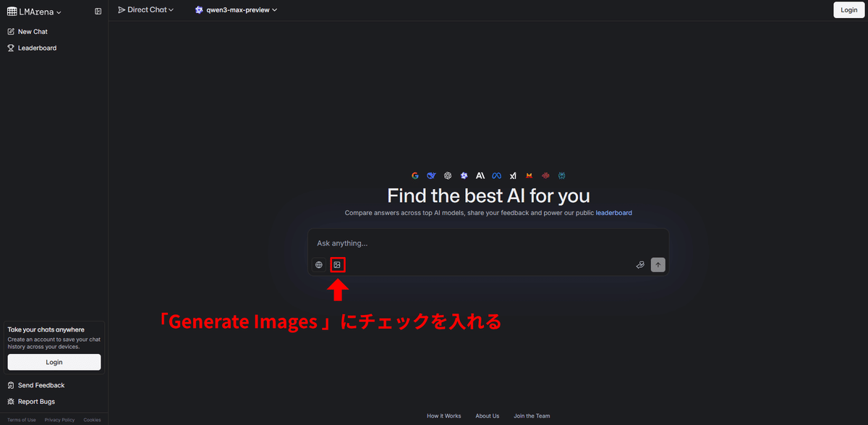Click the heading Find the best AI for you
The image size is (868, 425).
(x=488, y=195)
